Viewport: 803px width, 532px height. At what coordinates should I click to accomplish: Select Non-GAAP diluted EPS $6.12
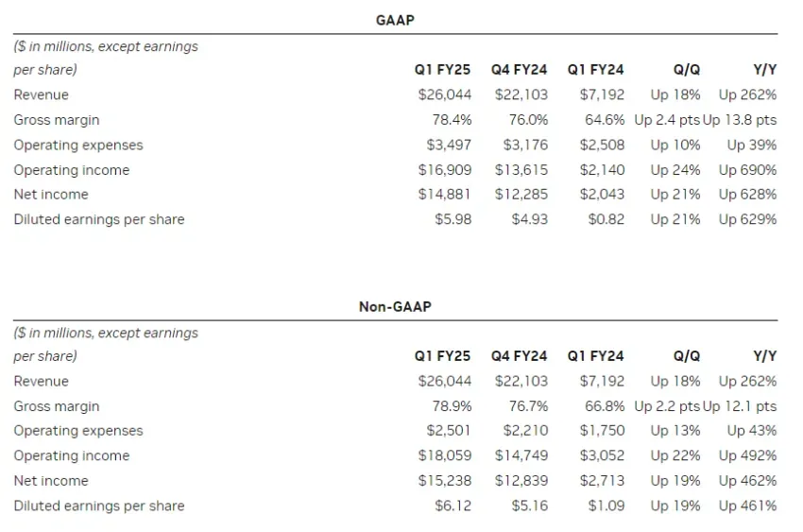[453, 506]
